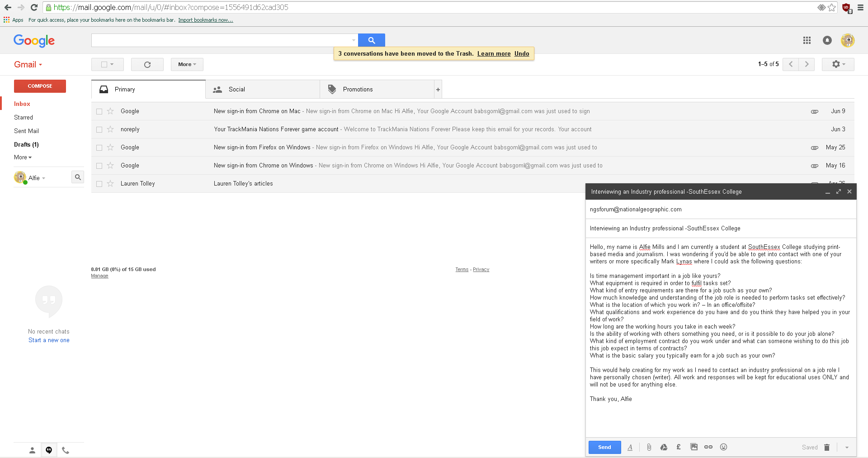
Task: Star the Firefox on Windows sign-in email
Action: [x=110, y=147]
